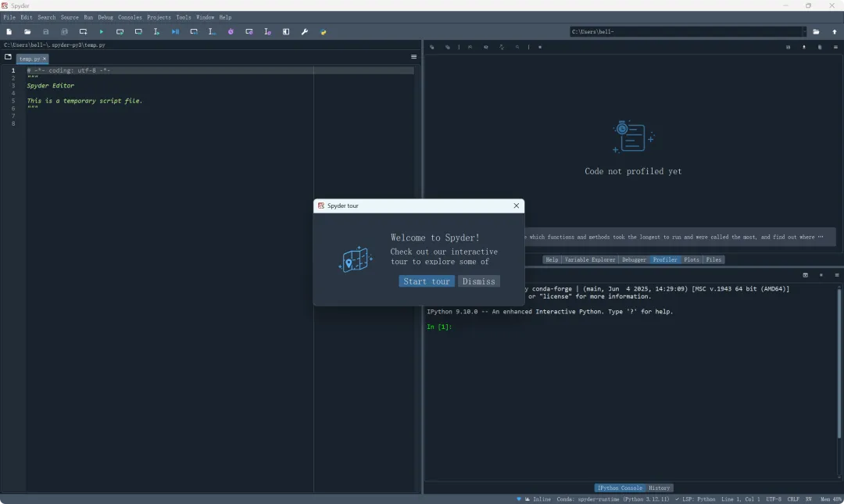
Task: Open the Projects menu
Action: 159,17
